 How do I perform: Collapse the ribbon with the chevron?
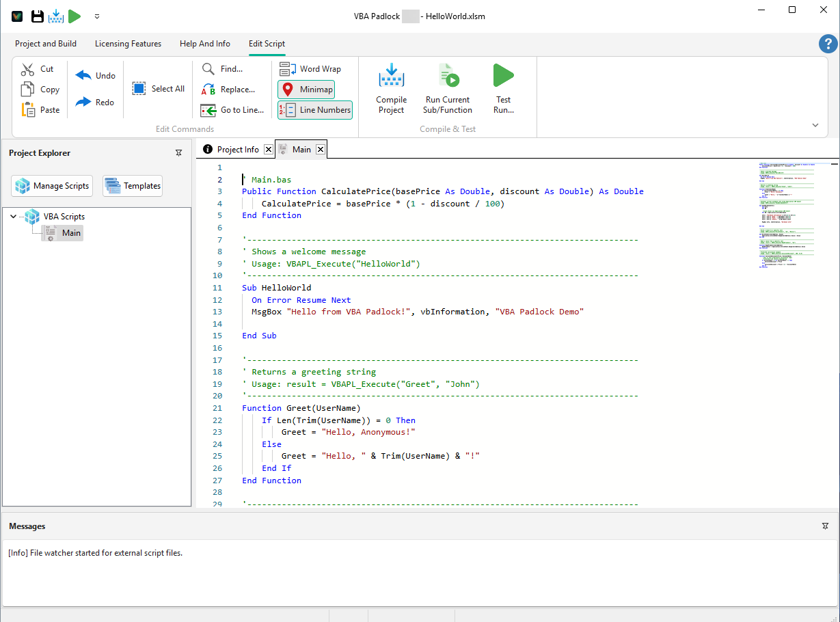816,124
